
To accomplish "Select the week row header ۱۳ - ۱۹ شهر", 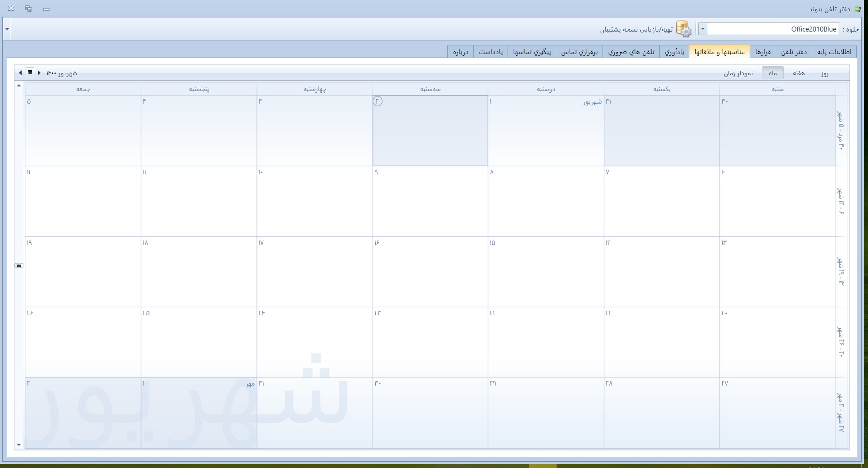I will (x=841, y=272).
